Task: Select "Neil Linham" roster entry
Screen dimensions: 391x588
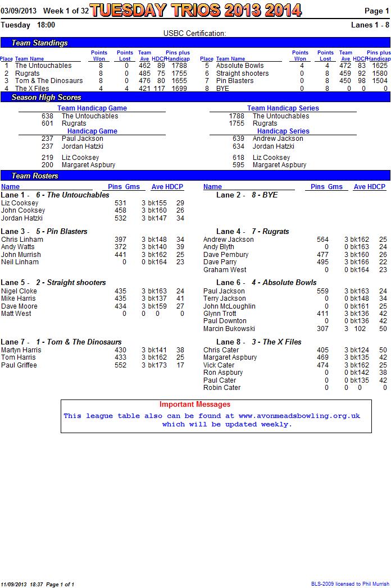Action: click(20, 262)
